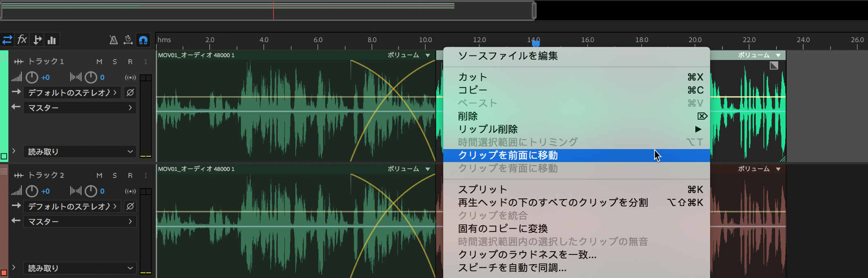This screenshot has height=278, width=868.
Task: Switch to the Sends view icon
Action: pyautogui.click(x=37, y=40)
